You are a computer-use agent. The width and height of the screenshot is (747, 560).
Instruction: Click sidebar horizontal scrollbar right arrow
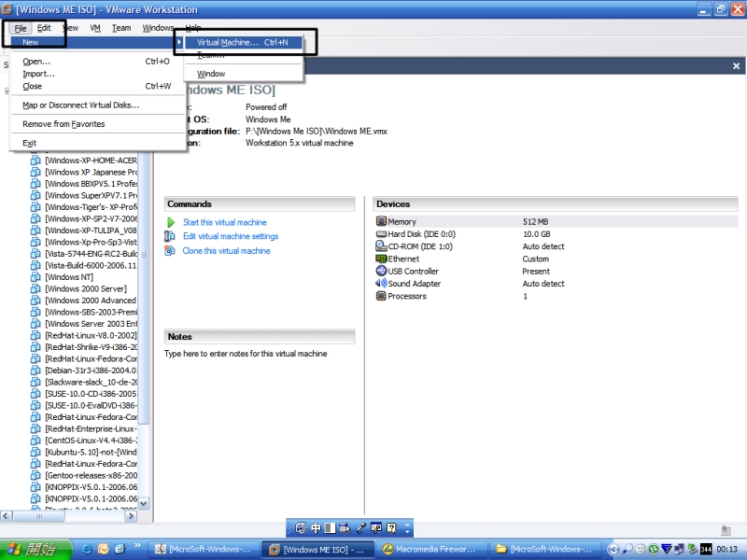coord(131,516)
